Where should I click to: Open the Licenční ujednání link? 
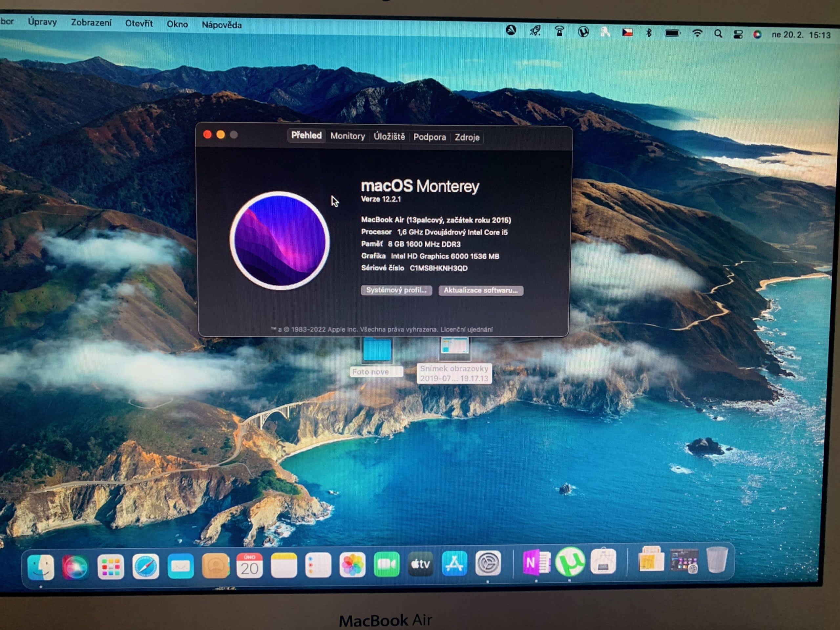click(x=467, y=329)
